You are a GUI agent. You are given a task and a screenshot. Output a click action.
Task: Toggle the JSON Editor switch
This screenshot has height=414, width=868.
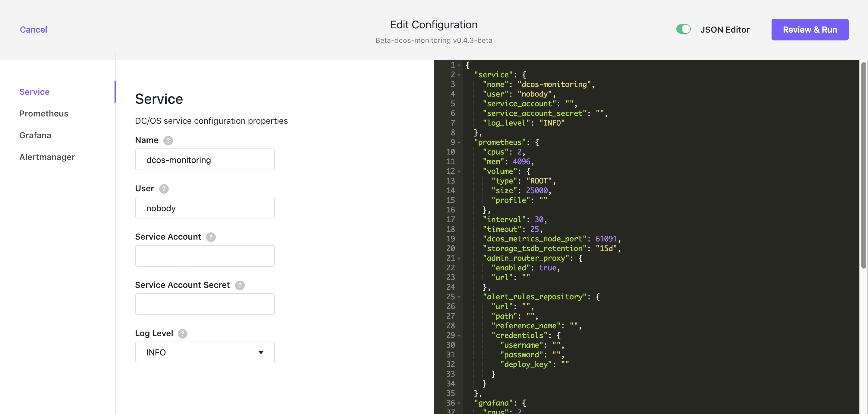683,29
